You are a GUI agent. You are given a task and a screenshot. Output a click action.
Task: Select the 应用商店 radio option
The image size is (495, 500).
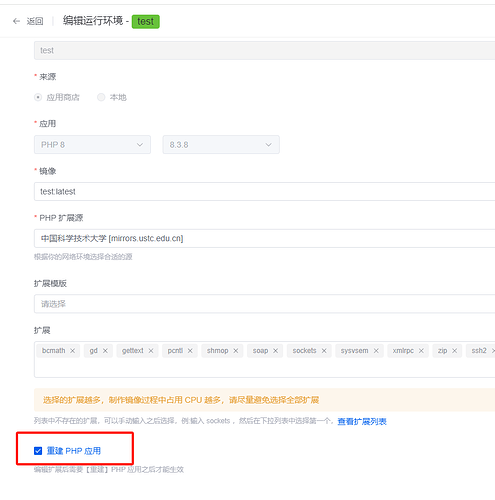coord(38,97)
